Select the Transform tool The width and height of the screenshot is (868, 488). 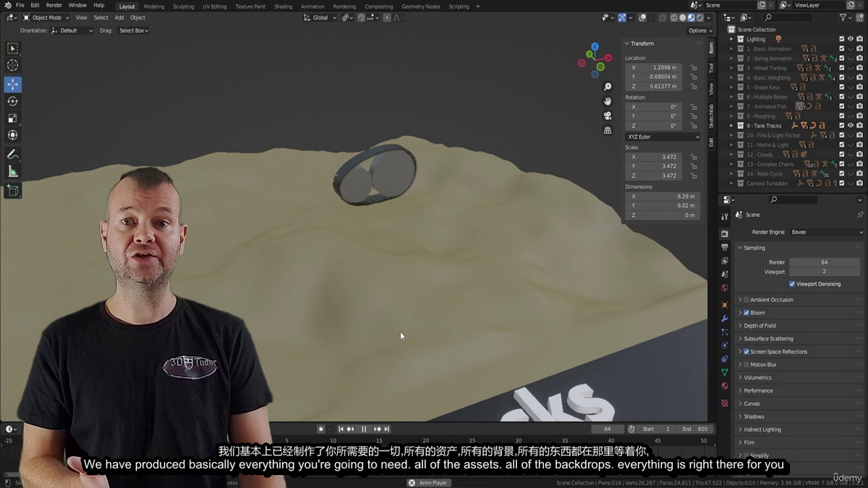point(12,135)
